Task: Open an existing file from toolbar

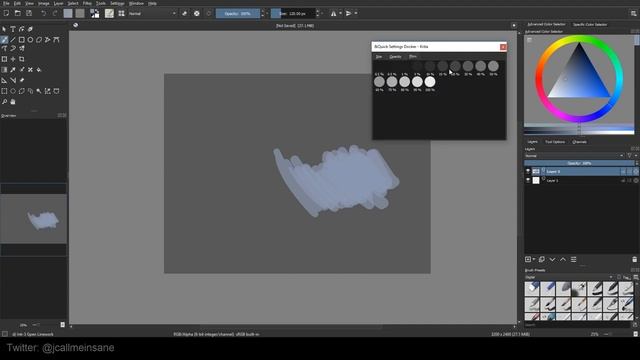Action: [18, 13]
